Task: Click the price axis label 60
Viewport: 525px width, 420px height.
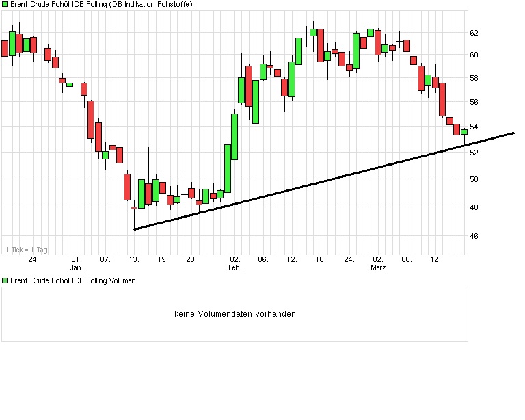Action: (x=474, y=55)
